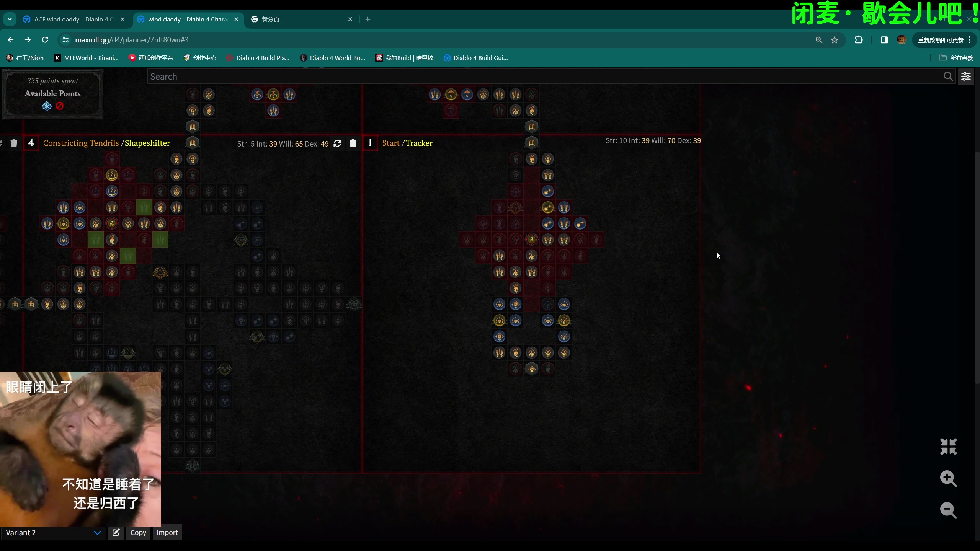This screenshot has width=980, height=551.
Task: Click the fit-to-screen collapse arrows icon
Action: pyautogui.click(x=948, y=447)
